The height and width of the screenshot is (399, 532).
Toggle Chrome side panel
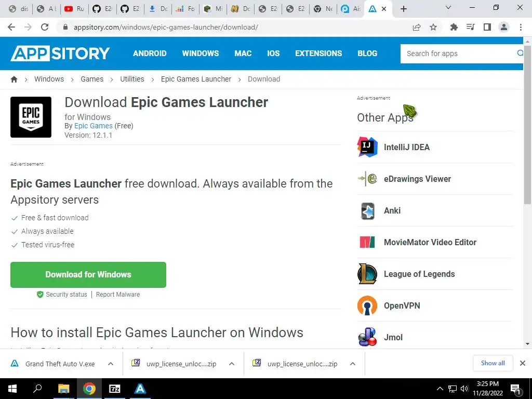[x=487, y=27]
